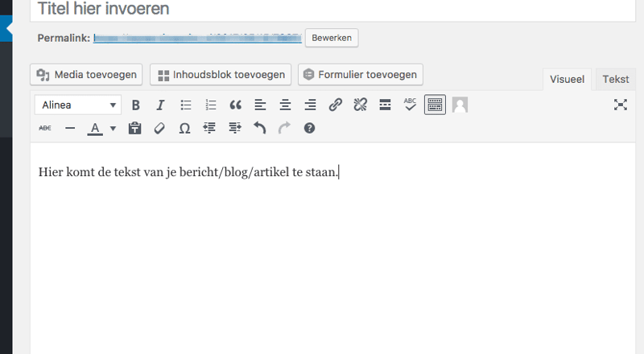Align text right
Viewport: 644px width, 354px height.
(x=311, y=105)
